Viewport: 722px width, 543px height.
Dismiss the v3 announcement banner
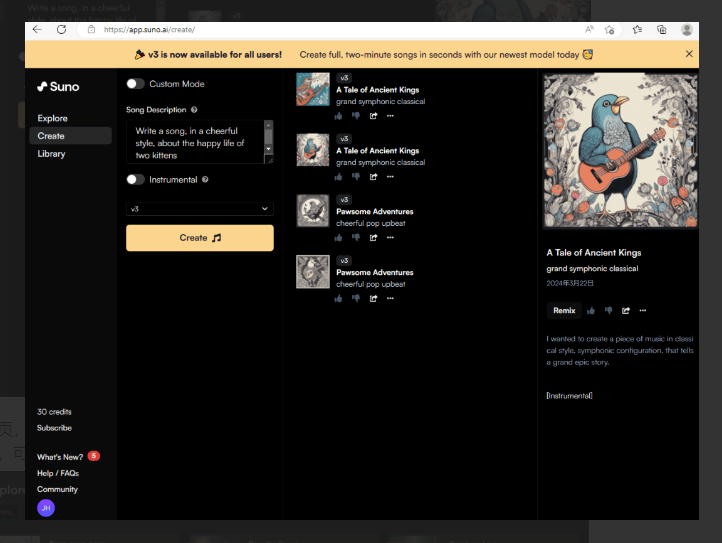click(689, 54)
